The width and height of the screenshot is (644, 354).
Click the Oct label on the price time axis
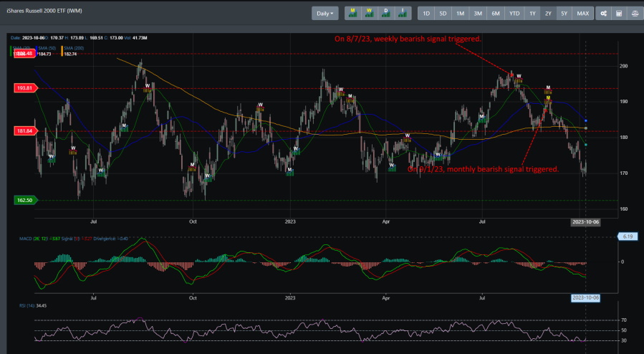[193, 221]
